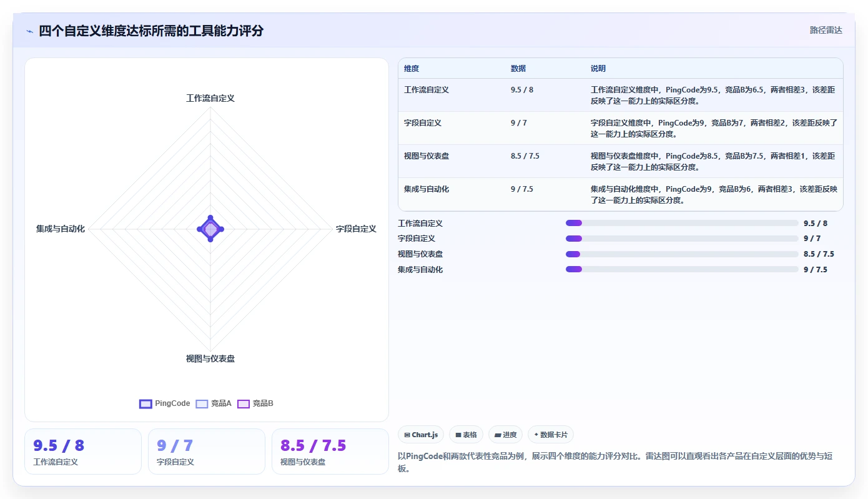Screen dimensions: 868x499
Task: Click the 数据 column header
Action: point(518,69)
